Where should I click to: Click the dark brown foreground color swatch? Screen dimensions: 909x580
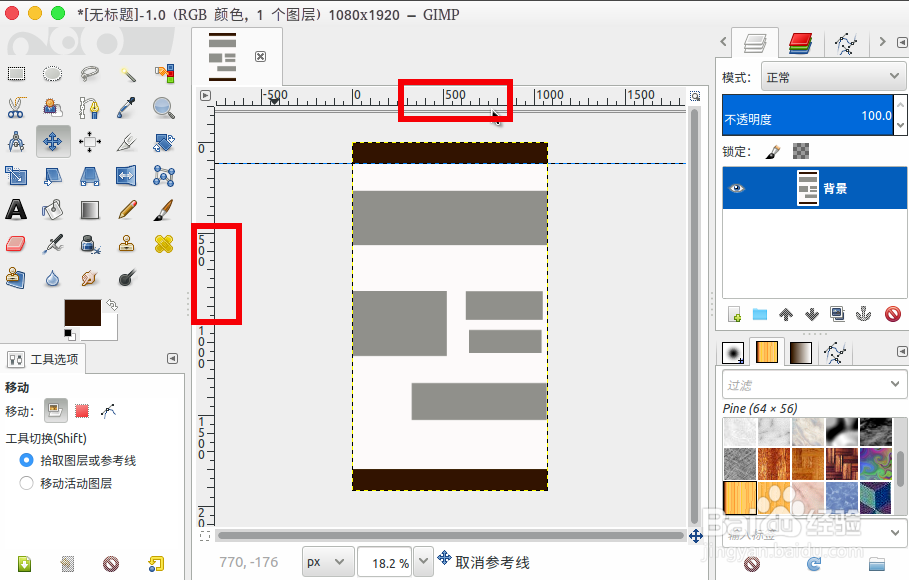pyautogui.click(x=82, y=313)
